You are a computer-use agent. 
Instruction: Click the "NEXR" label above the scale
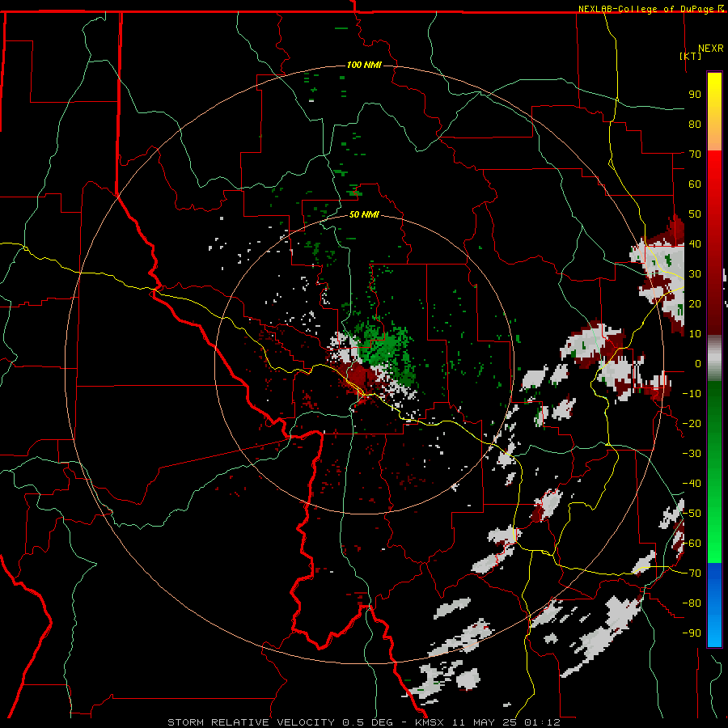tap(711, 49)
